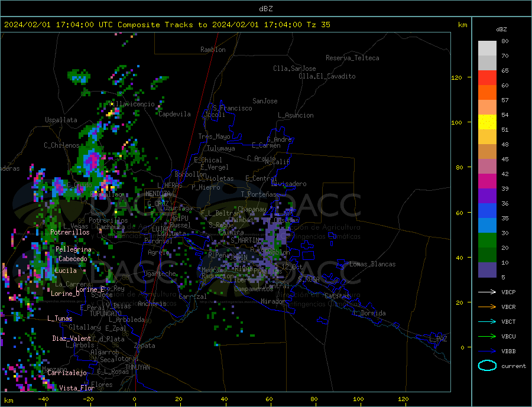Click the 100 tick on the x-axis
The width and height of the screenshot is (532, 407).
click(x=358, y=399)
